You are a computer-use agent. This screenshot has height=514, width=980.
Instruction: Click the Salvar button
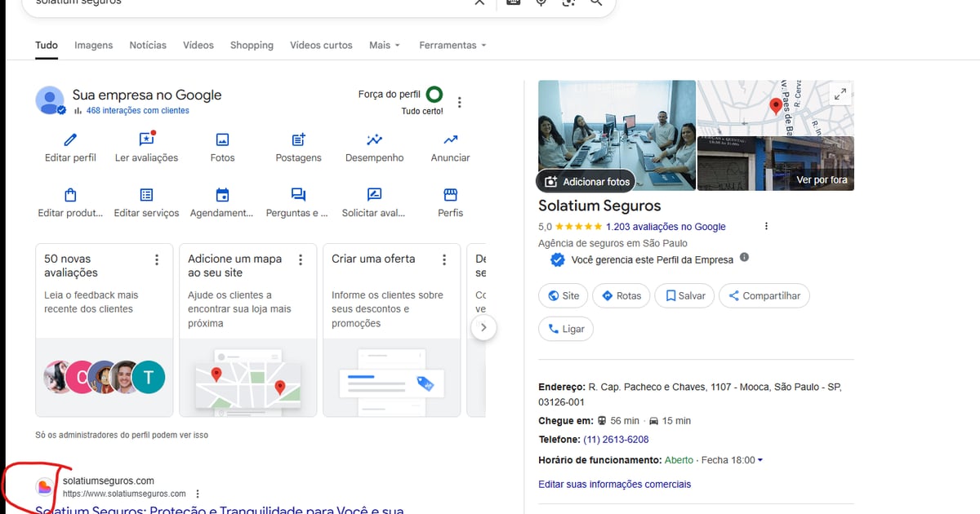coord(685,295)
